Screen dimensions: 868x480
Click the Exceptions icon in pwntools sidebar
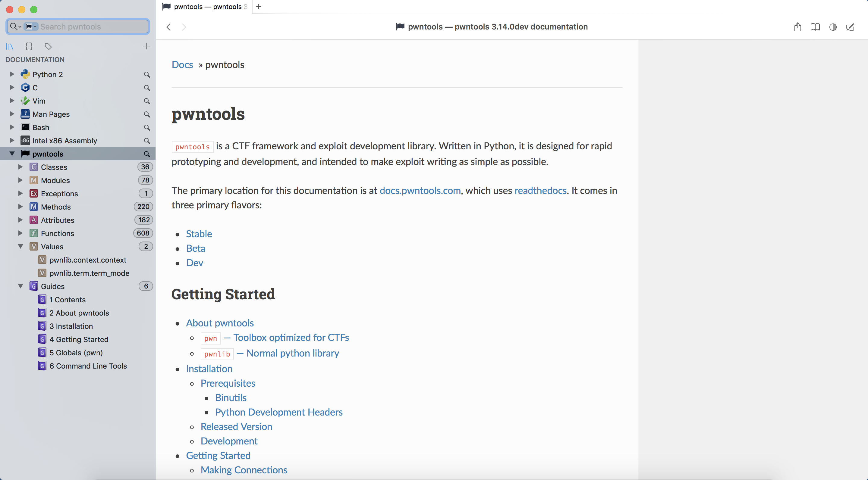[34, 193]
